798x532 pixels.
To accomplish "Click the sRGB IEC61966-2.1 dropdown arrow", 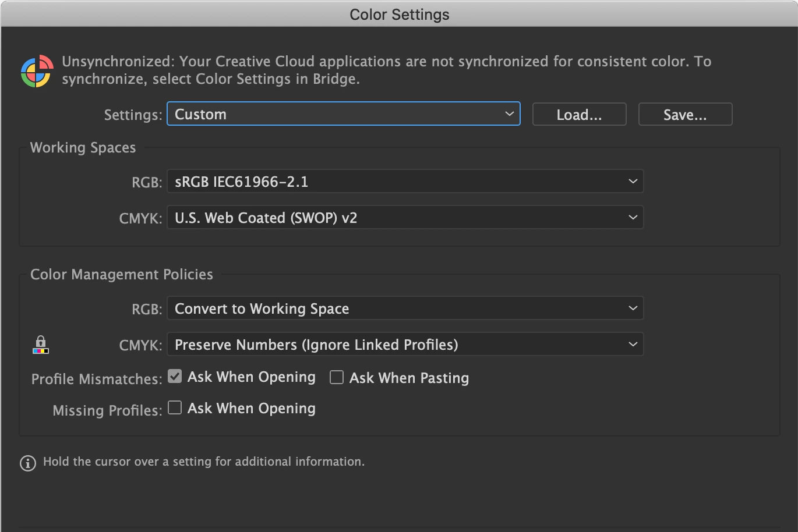I will point(633,182).
